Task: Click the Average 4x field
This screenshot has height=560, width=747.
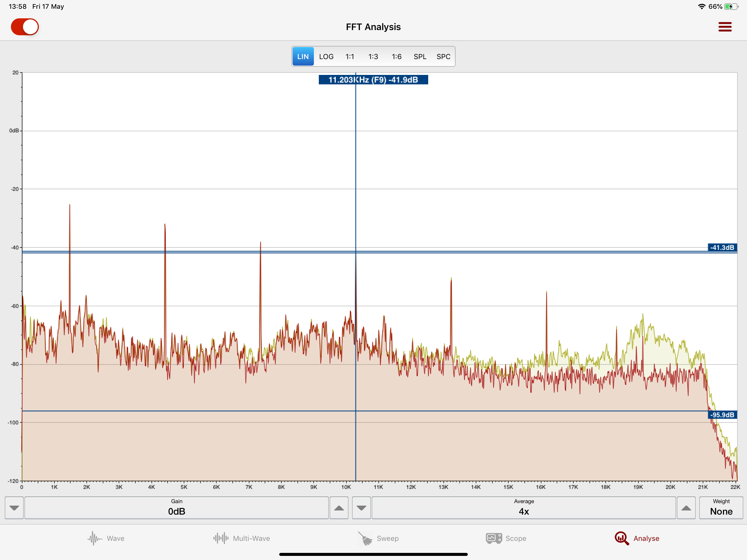Action: tap(524, 508)
